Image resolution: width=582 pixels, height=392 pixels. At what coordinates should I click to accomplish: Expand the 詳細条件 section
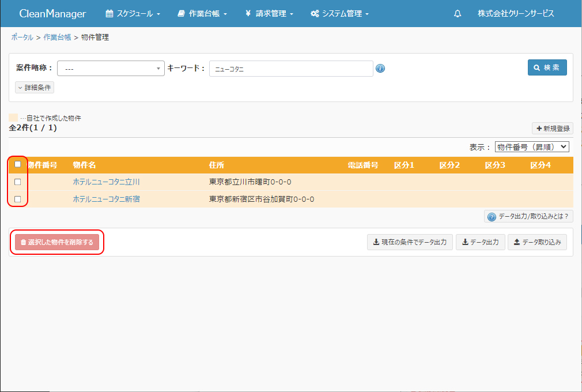pos(35,88)
